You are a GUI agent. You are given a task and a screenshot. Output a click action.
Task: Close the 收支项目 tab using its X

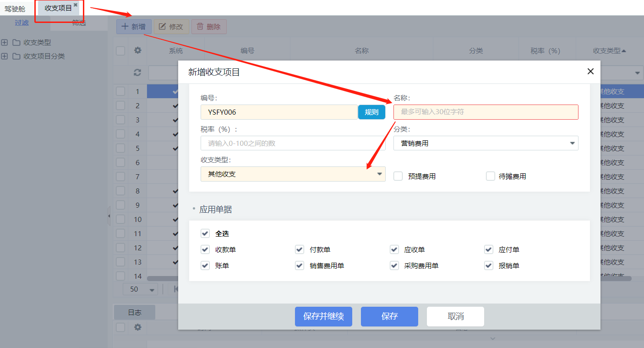pyautogui.click(x=76, y=5)
